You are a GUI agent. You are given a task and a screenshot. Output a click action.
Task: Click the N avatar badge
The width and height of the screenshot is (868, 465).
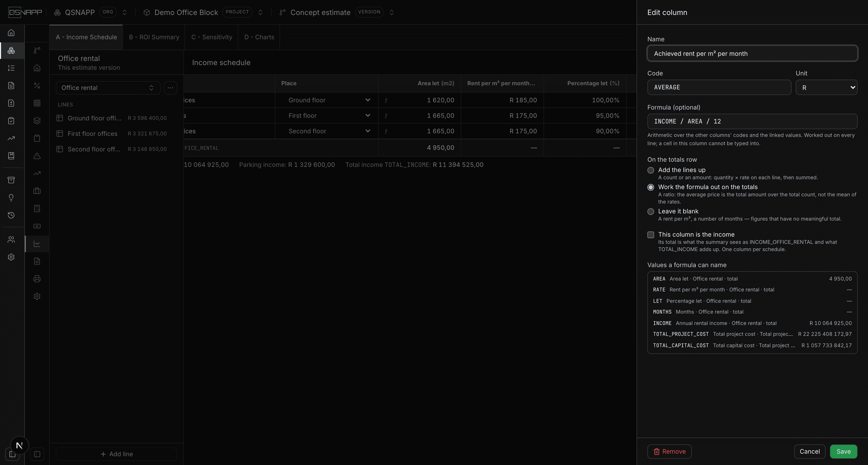point(20,445)
